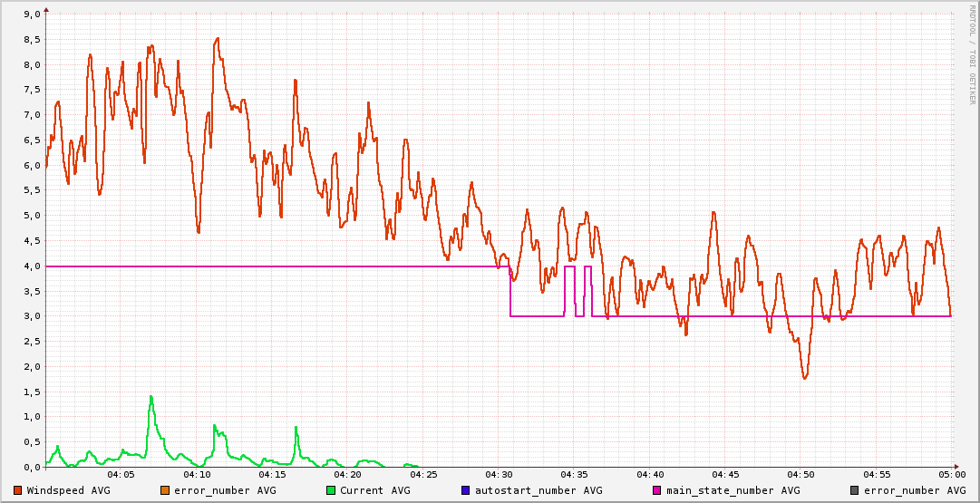Select the 04:45 time axis label
980x503 pixels.
(x=724, y=474)
